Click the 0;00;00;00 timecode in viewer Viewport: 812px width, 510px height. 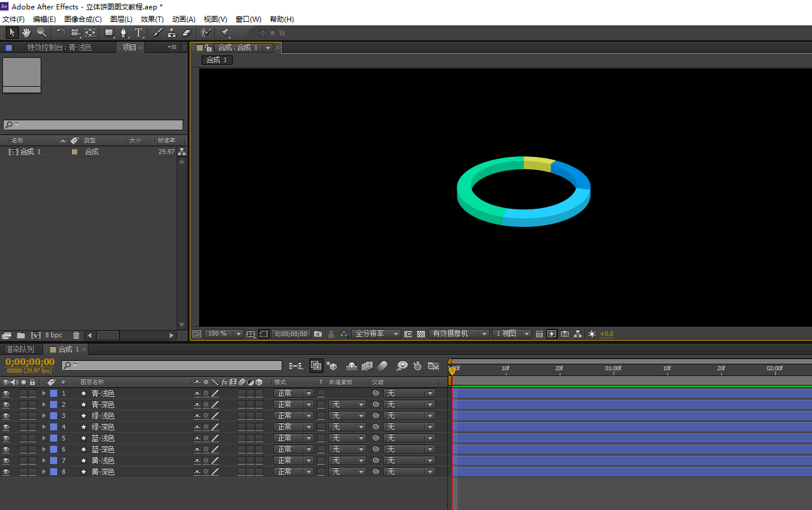pyautogui.click(x=291, y=334)
